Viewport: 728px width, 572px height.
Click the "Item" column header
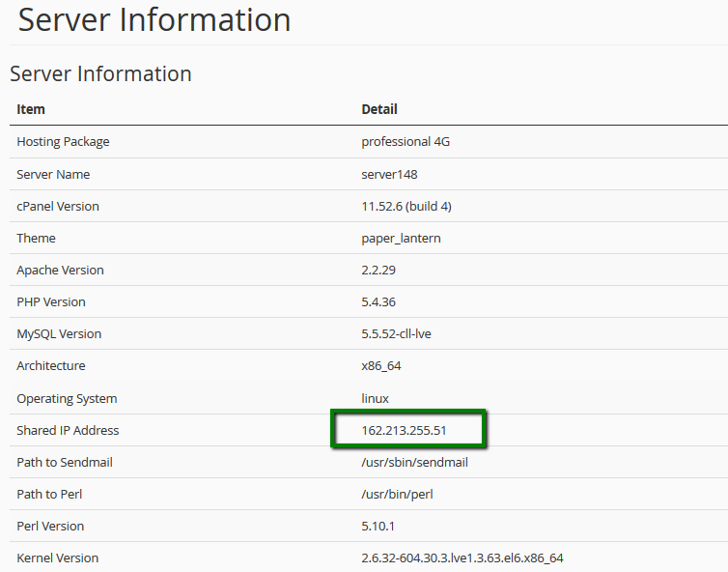[x=31, y=109]
